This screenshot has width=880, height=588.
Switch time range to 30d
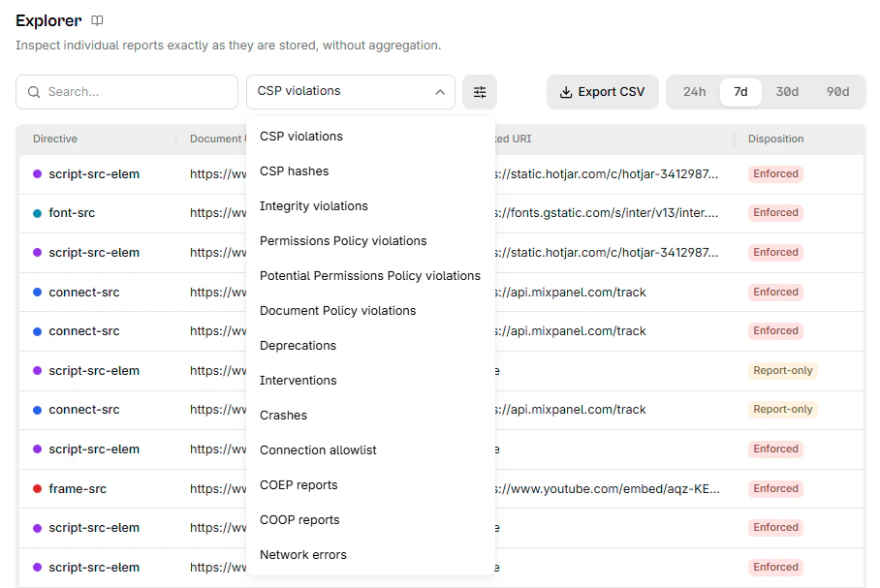tap(787, 92)
